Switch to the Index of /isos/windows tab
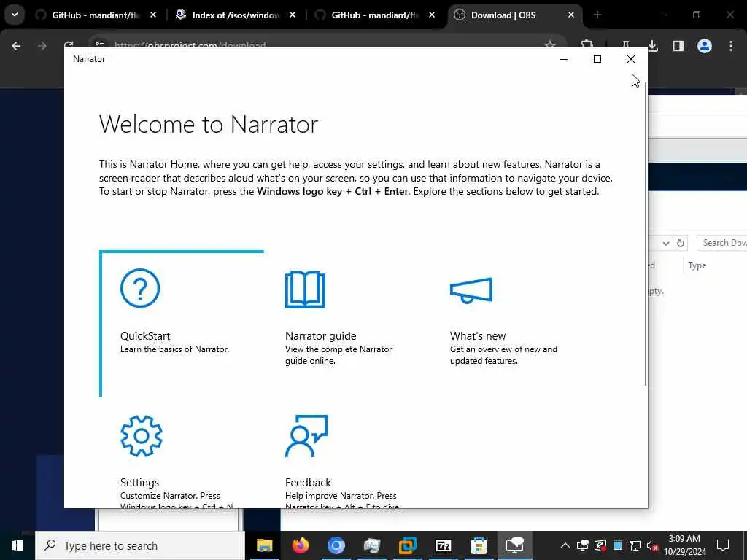747x560 pixels. point(236,15)
